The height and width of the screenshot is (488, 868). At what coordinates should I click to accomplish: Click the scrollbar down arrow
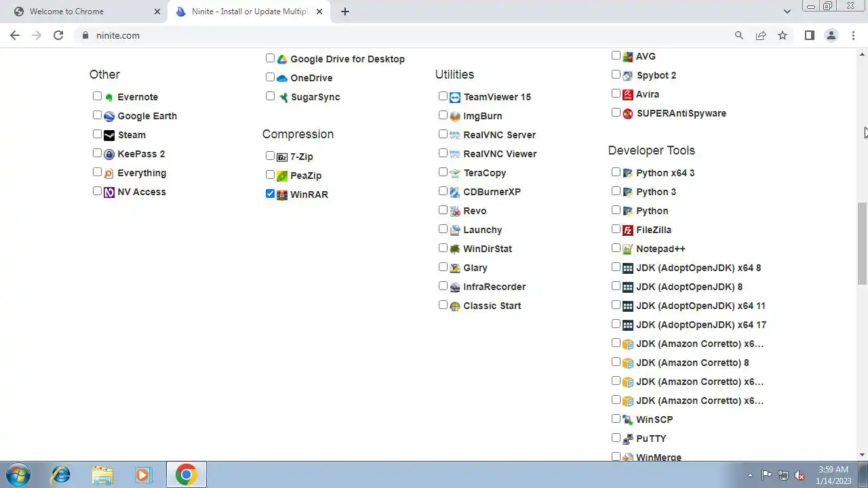[x=862, y=455]
